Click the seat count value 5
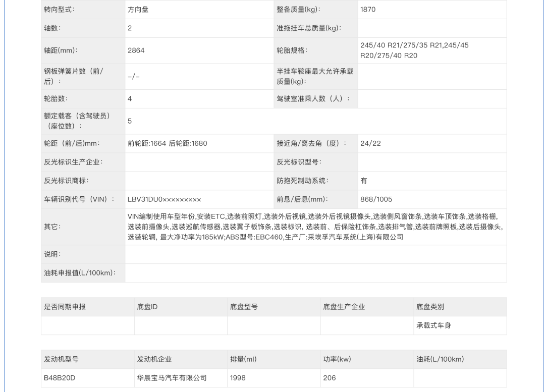Screen dimensions: 545x392 [x=130, y=121]
